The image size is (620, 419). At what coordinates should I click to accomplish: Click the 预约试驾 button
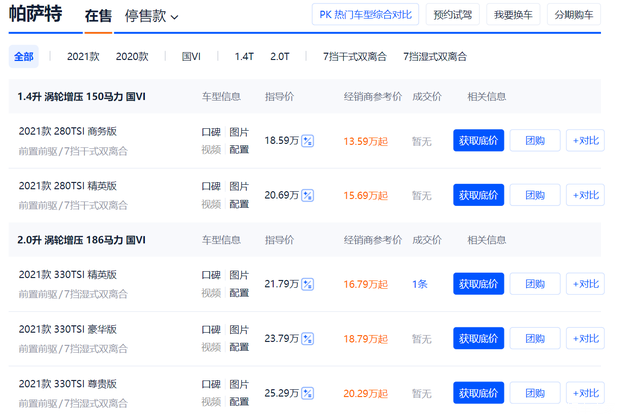click(x=453, y=15)
